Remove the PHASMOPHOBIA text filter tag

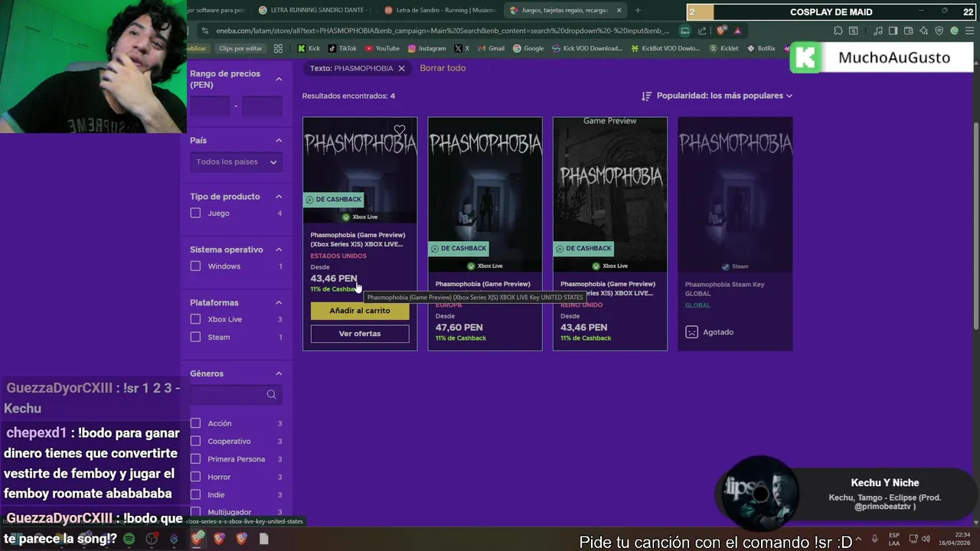point(401,68)
